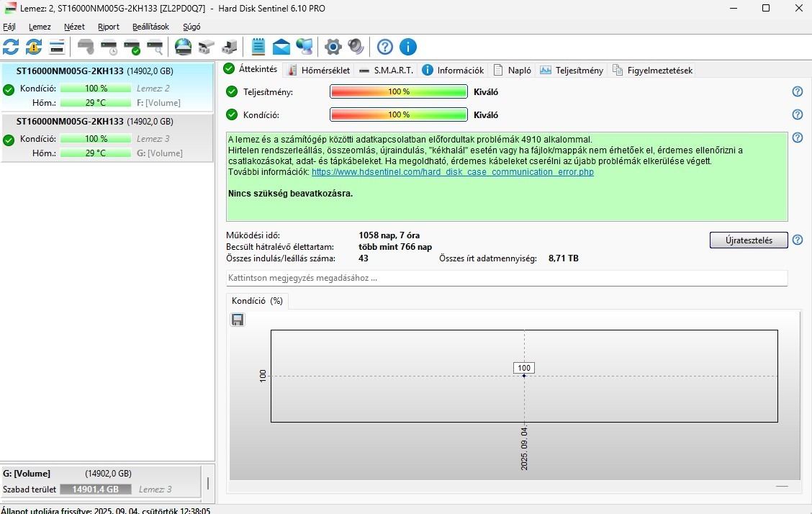
Task: Click the refresh with warning triangle icon
Action: pyautogui.click(x=34, y=47)
